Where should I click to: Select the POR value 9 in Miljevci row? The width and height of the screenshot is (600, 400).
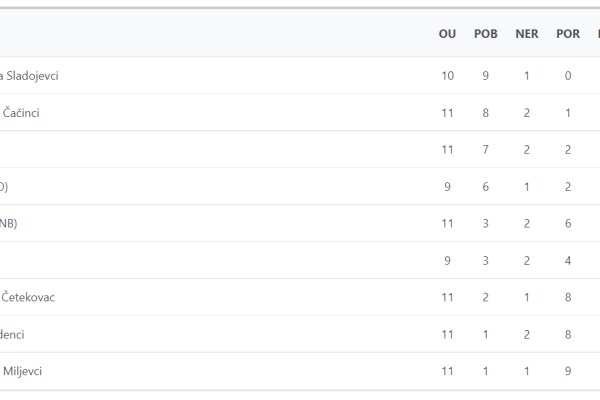(x=568, y=371)
